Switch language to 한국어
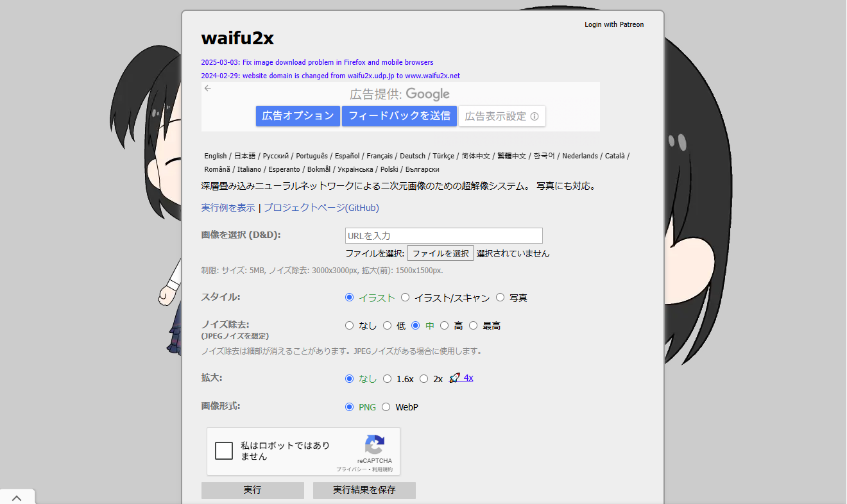Screen dimensions: 847x504 [x=544, y=156]
